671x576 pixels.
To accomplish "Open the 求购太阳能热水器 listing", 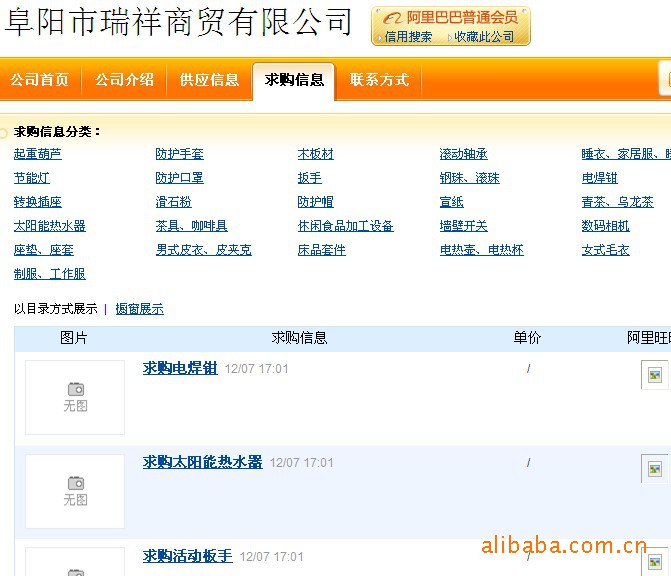I will pos(203,462).
